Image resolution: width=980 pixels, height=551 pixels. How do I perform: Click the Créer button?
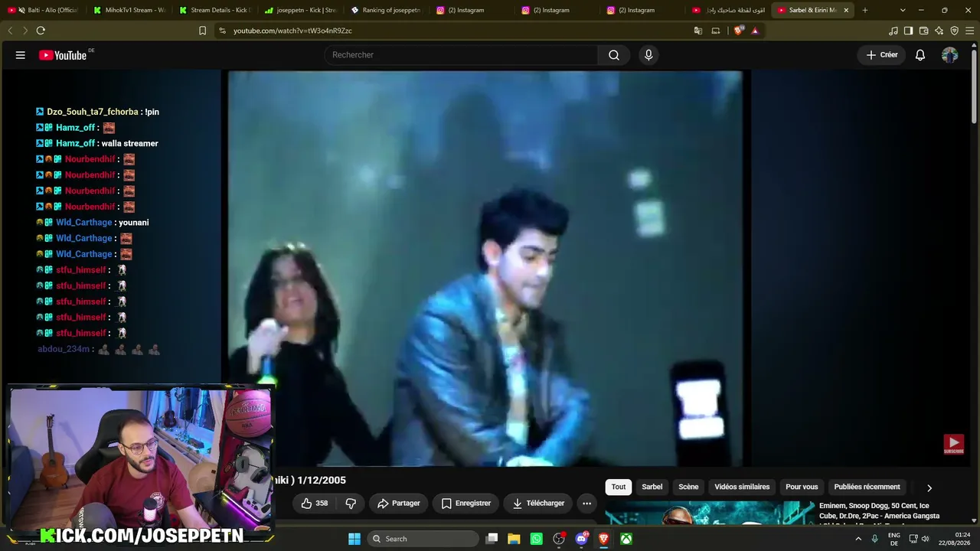point(882,55)
